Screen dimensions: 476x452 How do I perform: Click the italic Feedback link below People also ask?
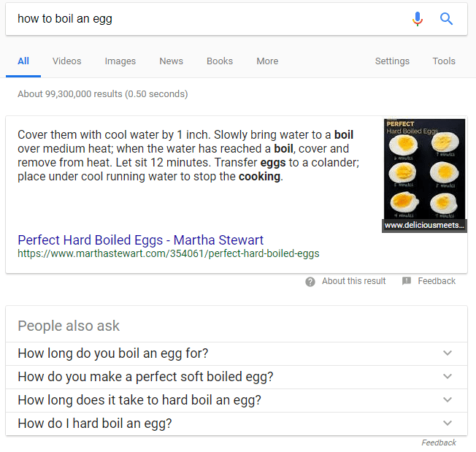coord(439,443)
